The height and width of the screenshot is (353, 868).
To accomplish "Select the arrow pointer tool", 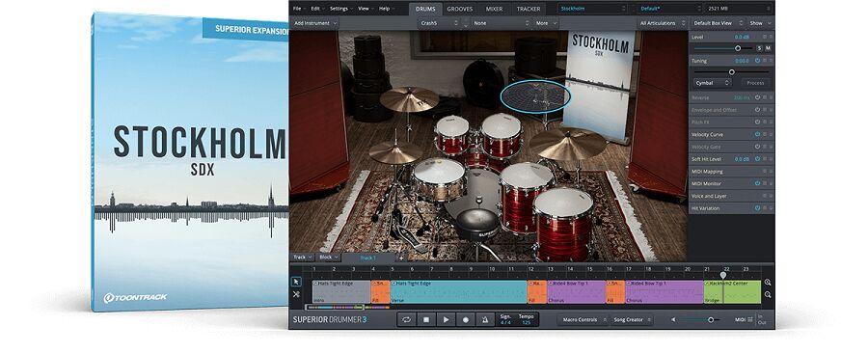I will (x=296, y=282).
